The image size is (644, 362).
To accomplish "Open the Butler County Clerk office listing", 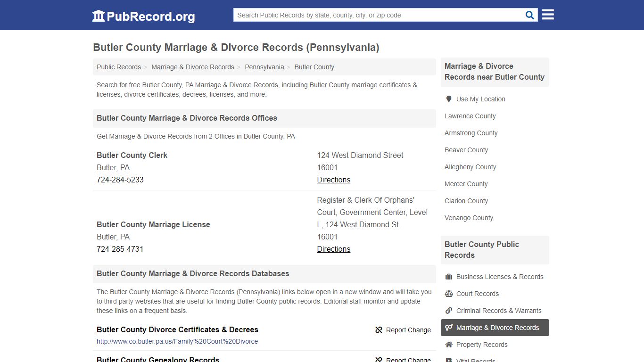I will 132,155.
